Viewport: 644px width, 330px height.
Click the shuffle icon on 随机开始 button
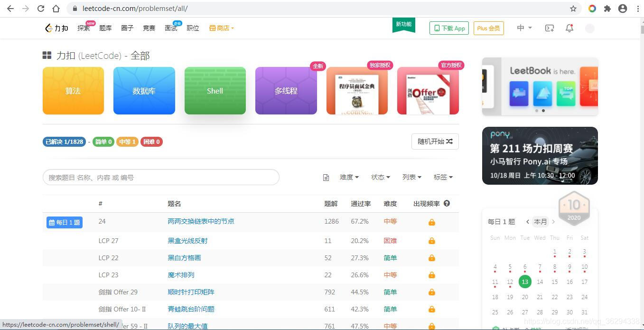pyautogui.click(x=448, y=141)
